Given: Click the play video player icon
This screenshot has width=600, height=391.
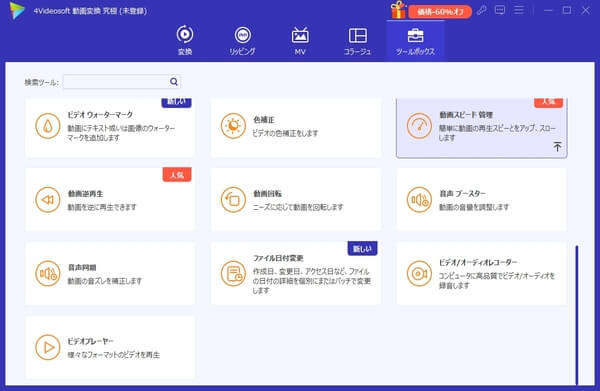Looking at the screenshot, I should click(48, 347).
